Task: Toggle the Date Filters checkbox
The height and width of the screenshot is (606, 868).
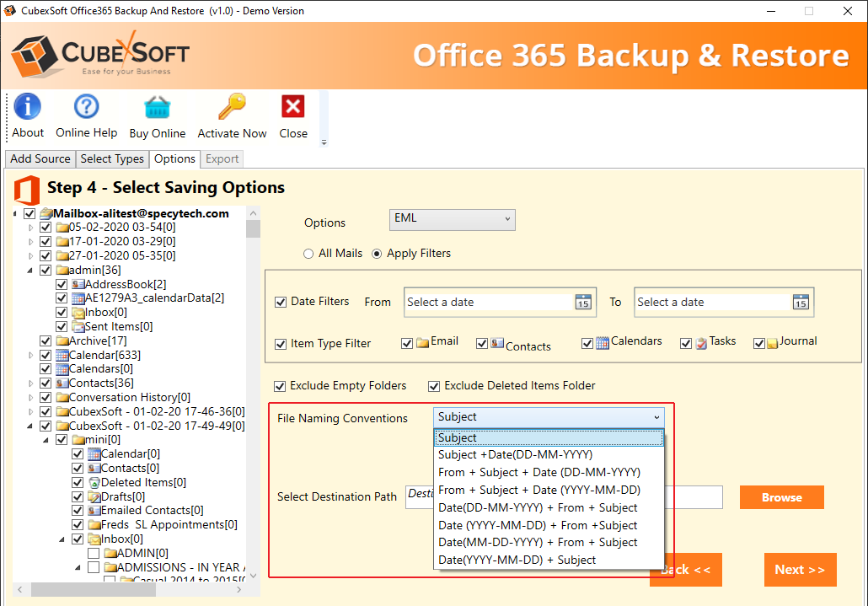Action: pyautogui.click(x=281, y=303)
